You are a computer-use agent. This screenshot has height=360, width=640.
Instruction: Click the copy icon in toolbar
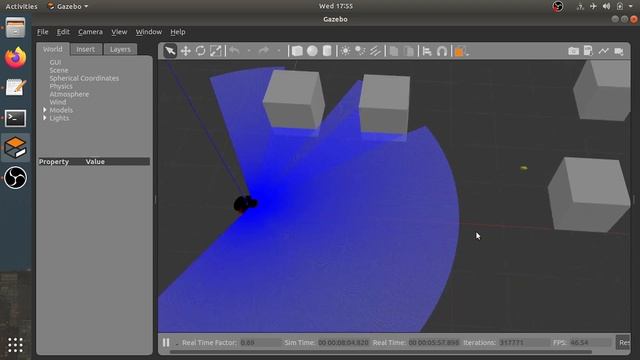click(x=393, y=51)
